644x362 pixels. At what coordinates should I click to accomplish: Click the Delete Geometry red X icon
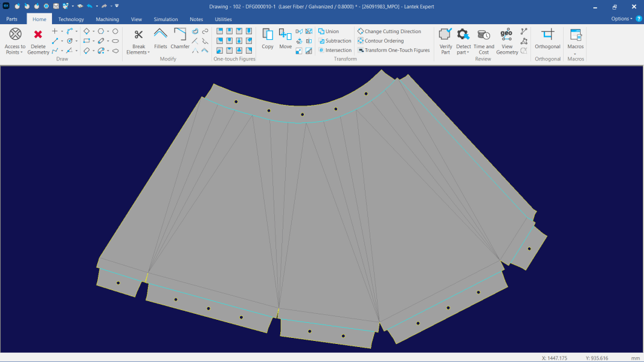38,34
